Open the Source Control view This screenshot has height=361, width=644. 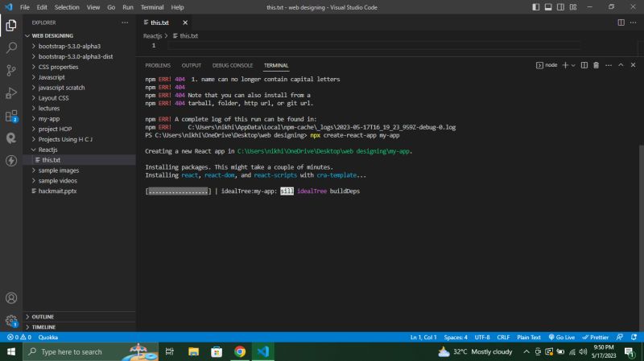[11, 70]
